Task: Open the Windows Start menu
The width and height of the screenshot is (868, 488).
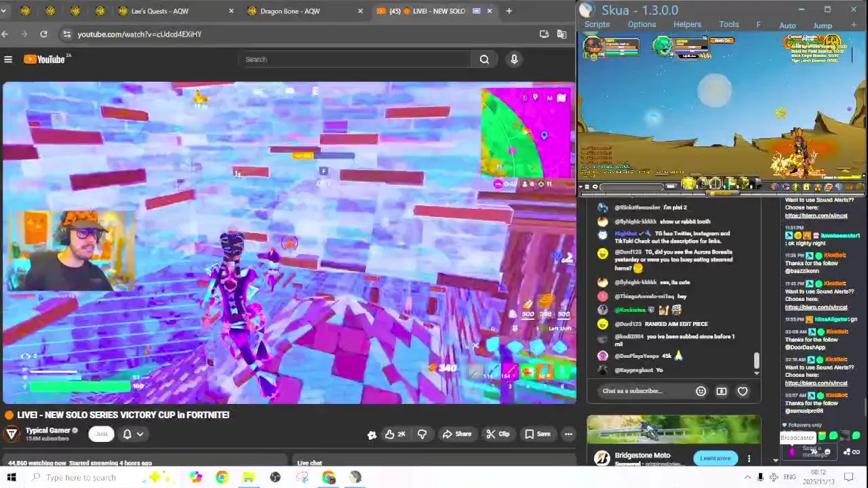Action: [12, 477]
